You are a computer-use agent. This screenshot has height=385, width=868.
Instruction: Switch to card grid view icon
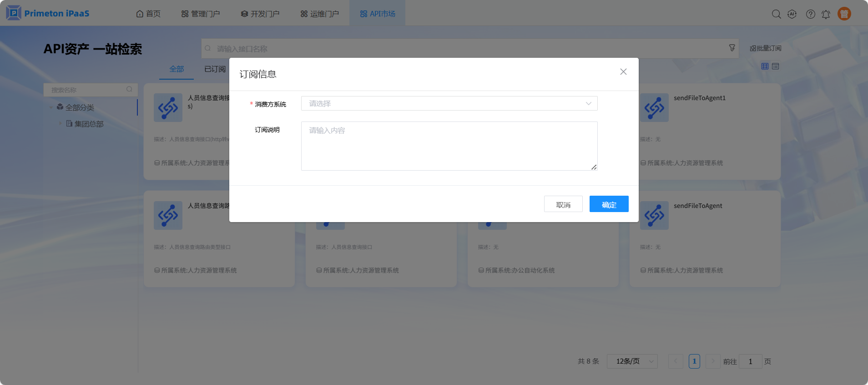pyautogui.click(x=765, y=66)
